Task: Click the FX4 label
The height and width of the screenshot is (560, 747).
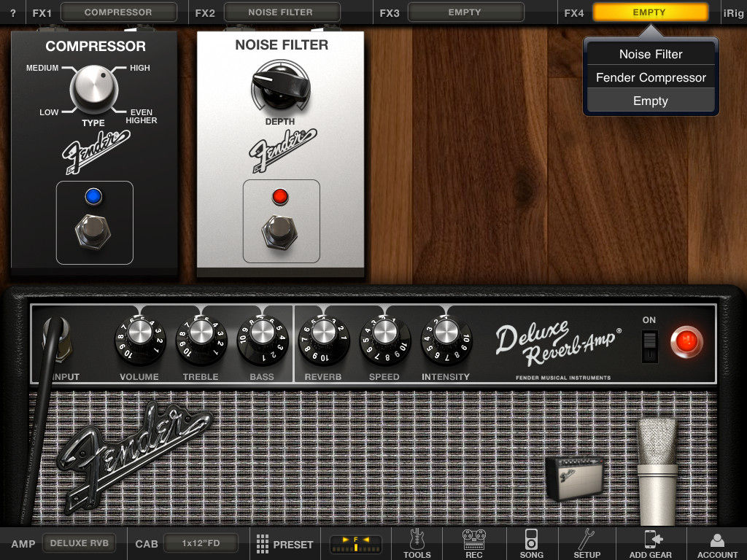Action: click(573, 13)
